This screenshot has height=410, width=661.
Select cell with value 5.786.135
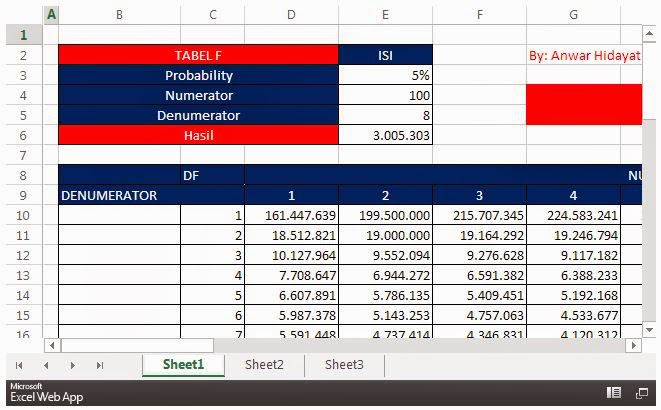[x=385, y=295]
